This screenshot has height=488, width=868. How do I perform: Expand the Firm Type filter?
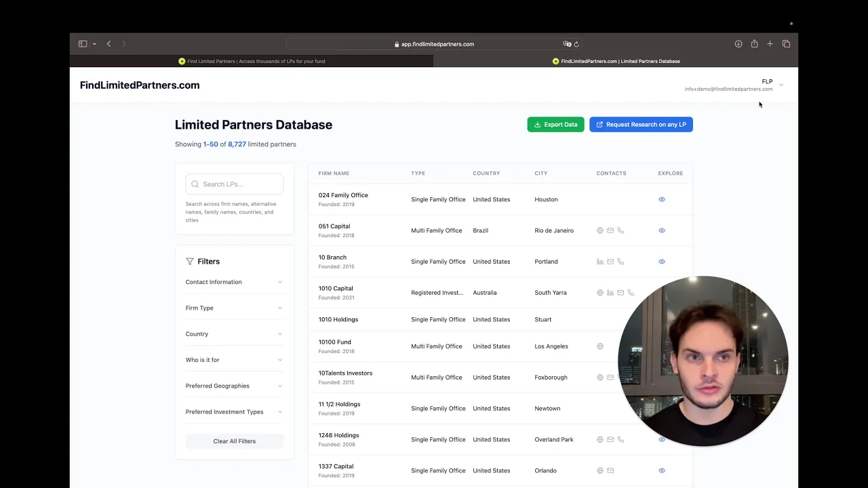(235, 308)
